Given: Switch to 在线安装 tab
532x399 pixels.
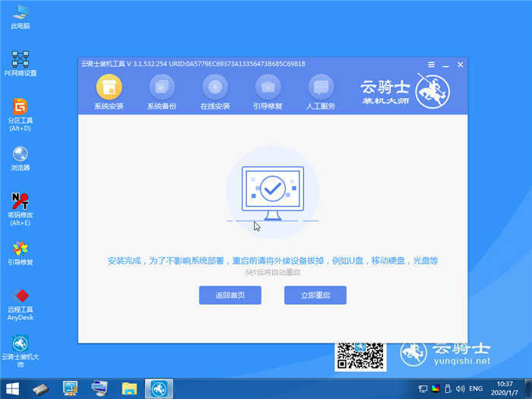Looking at the screenshot, I should tap(215, 87).
